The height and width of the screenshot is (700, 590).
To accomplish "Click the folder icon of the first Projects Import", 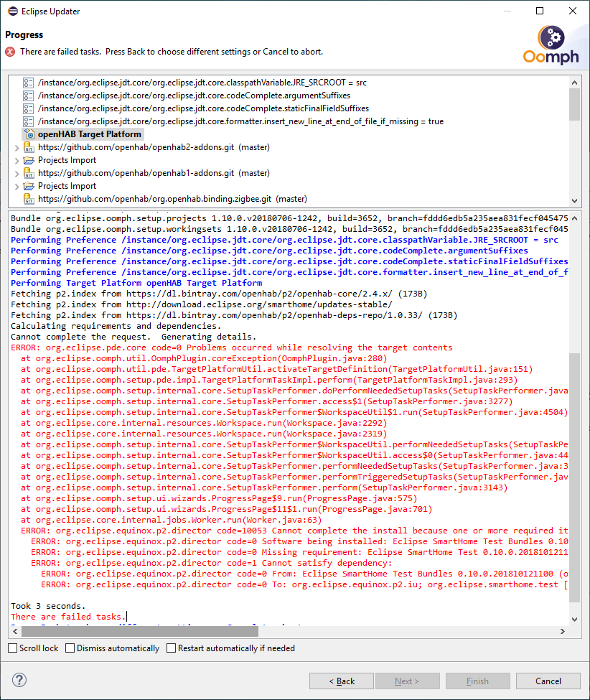I will [29, 160].
